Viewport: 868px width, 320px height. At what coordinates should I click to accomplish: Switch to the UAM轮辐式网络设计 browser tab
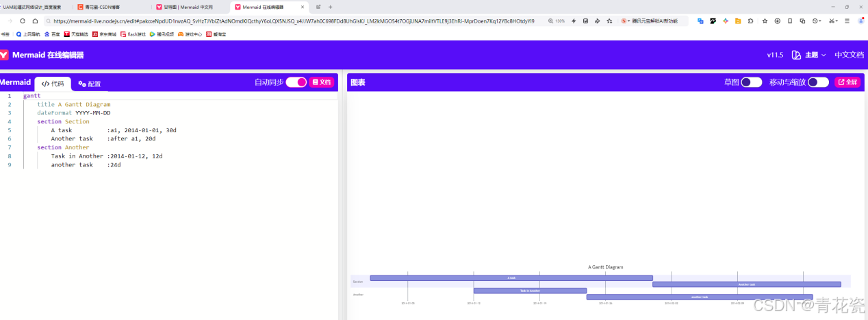(x=34, y=6)
